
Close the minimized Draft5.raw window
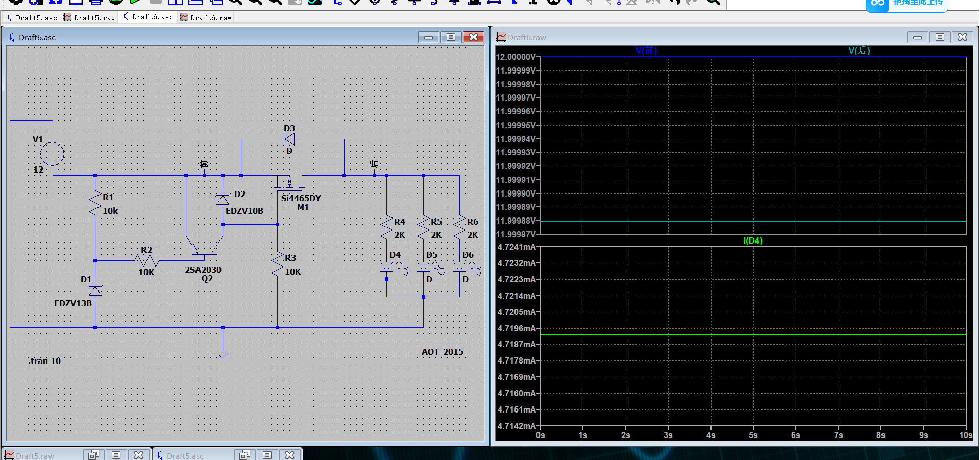click(x=138, y=455)
